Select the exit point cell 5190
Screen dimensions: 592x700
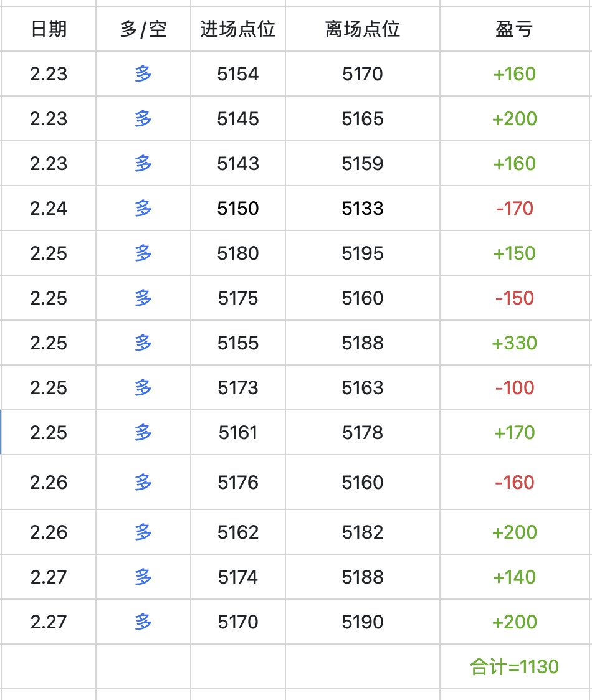[363, 622]
